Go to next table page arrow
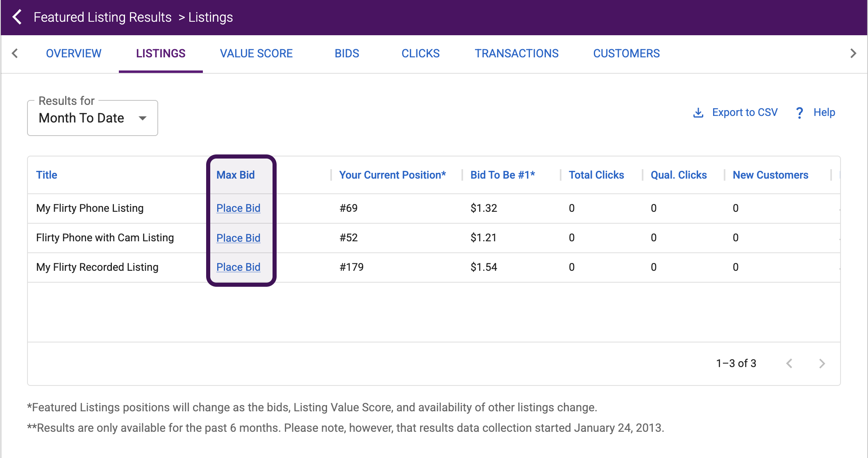The height and width of the screenshot is (458, 868). pos(822,363)
